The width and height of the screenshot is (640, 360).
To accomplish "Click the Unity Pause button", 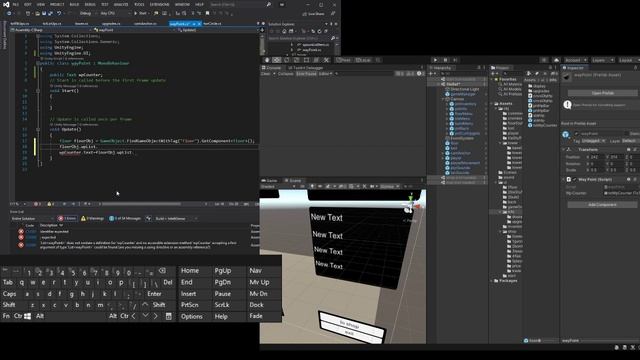I will click(x=445, y=60).
